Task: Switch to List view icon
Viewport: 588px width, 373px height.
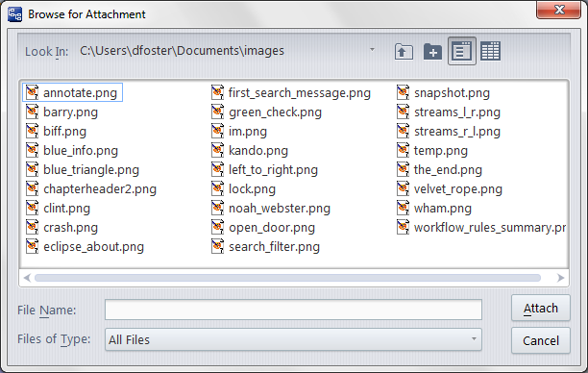Action: point(461,51)
